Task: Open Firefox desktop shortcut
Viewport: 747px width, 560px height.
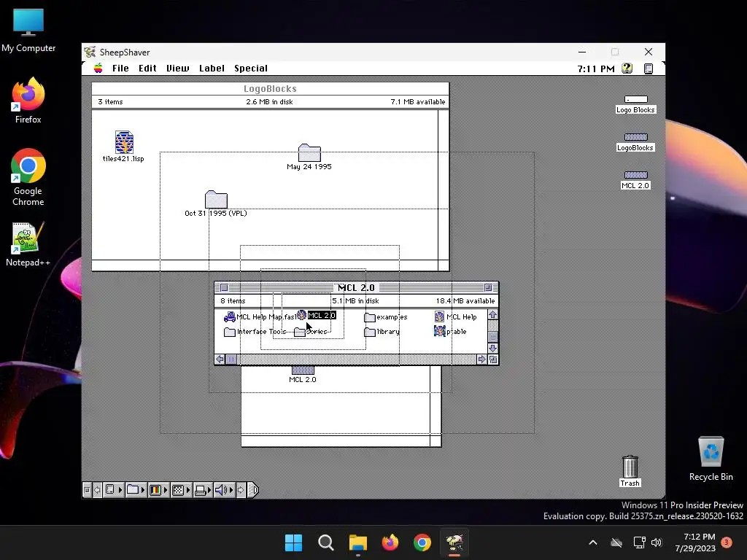Action: (x=28, y=101)
